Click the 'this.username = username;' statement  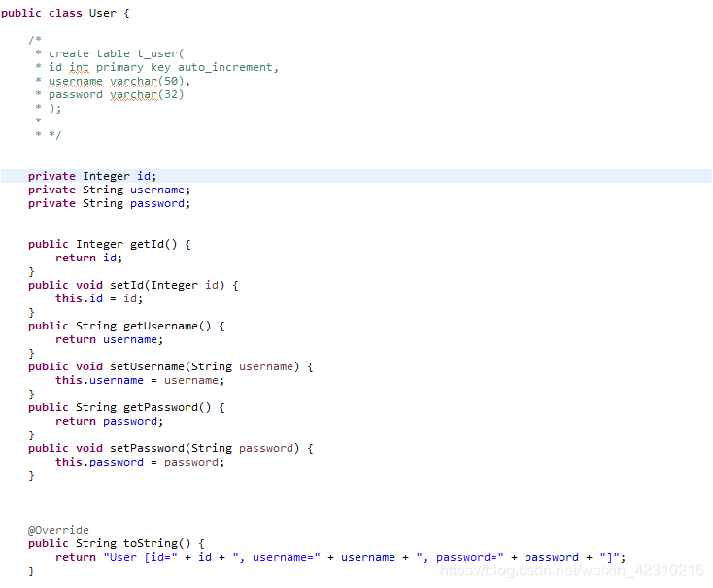140,380
